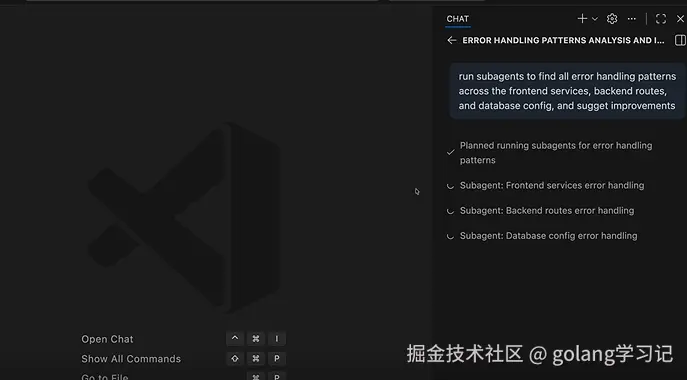Open 'Subagent: Frontend services error handling' item
This screenshot has width=687, height=380.
click(x=552, y=185)
